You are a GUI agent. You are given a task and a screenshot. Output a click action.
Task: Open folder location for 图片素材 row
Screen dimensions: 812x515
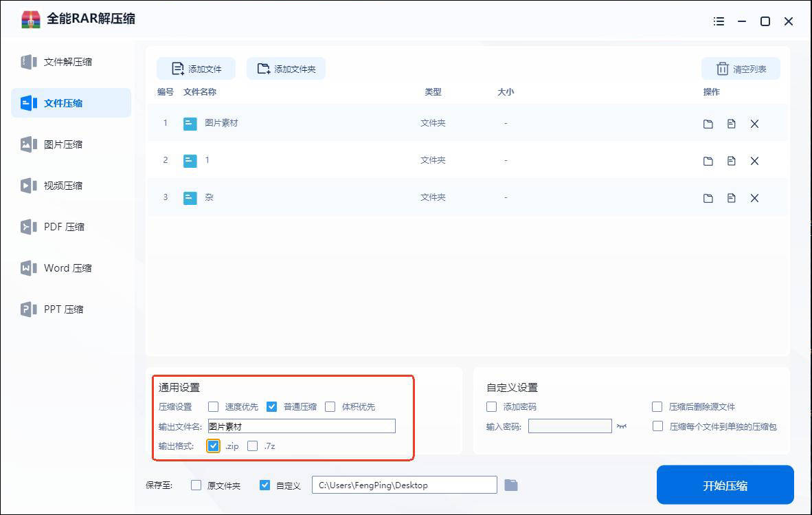point(708,124)
